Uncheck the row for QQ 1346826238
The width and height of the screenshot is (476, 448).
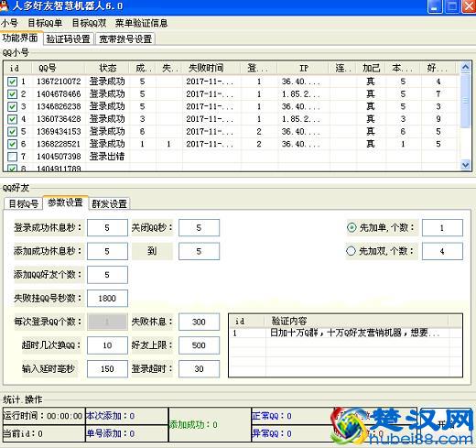[12, 106]
